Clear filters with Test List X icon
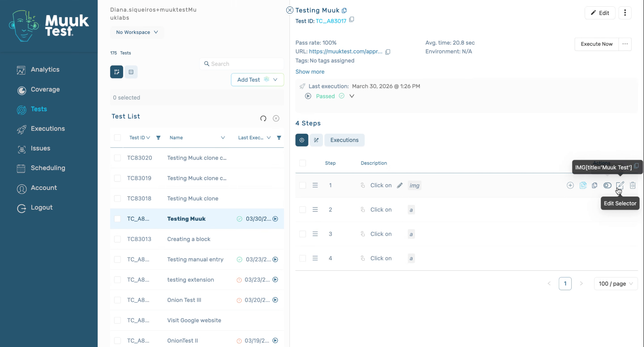644x347 pixels. click(276, 118)
